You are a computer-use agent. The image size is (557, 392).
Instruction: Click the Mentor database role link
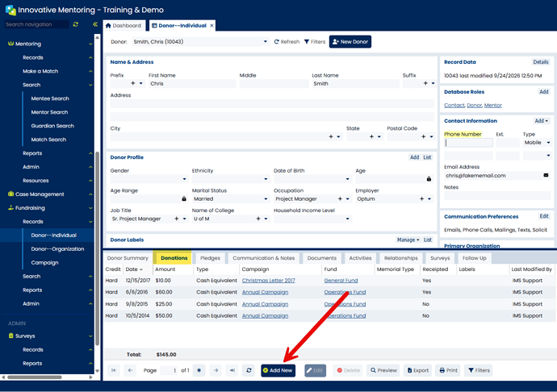tap(492, 106)
